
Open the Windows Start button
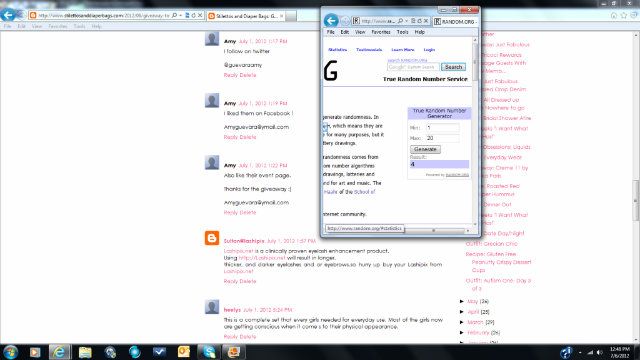click(10, 352)
